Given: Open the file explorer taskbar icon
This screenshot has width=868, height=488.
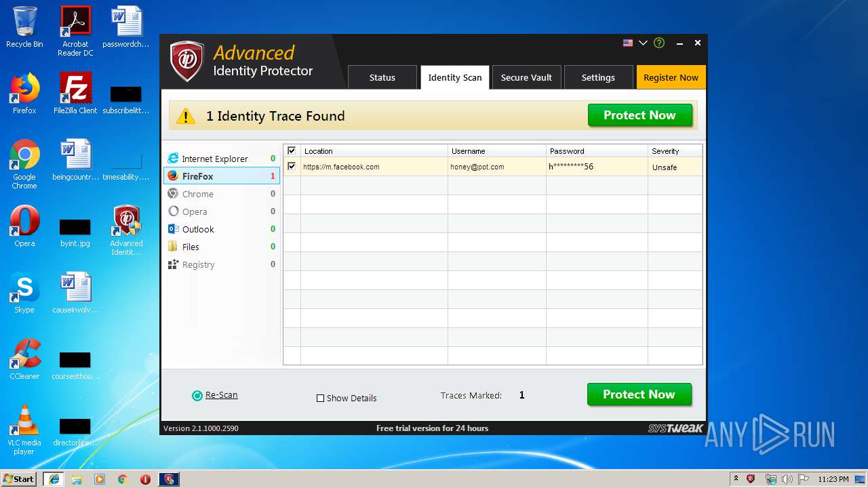Looking at the screenshot, I should point(77,479).
